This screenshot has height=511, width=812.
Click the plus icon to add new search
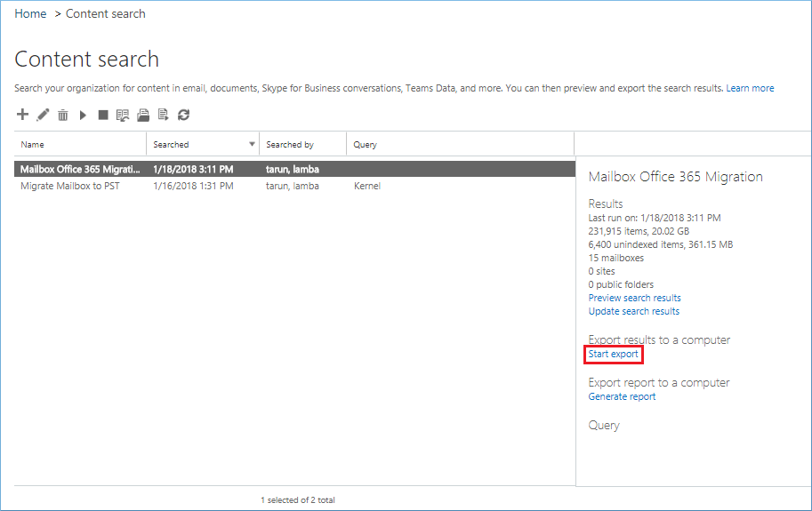[x=22, y=115]
